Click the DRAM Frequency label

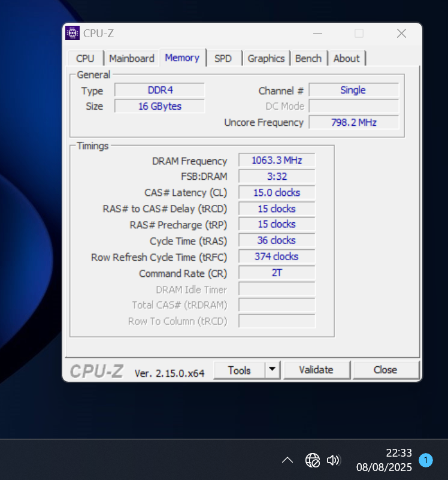[x=190, y=161]
